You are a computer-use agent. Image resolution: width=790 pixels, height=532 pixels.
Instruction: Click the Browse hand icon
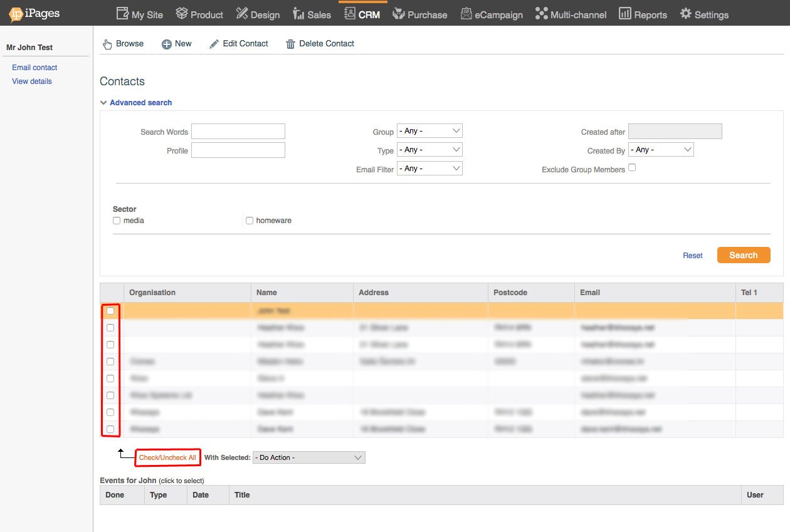click(108, 44)
